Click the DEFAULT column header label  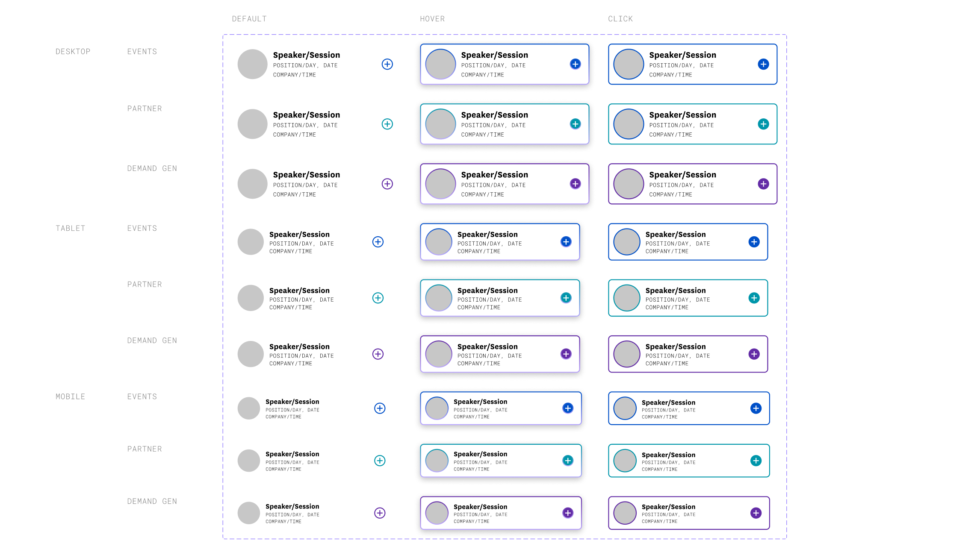249,18
